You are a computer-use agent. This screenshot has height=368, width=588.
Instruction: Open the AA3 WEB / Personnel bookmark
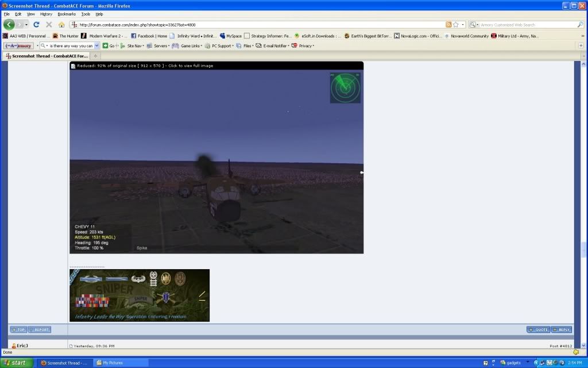tap(26, 36)
